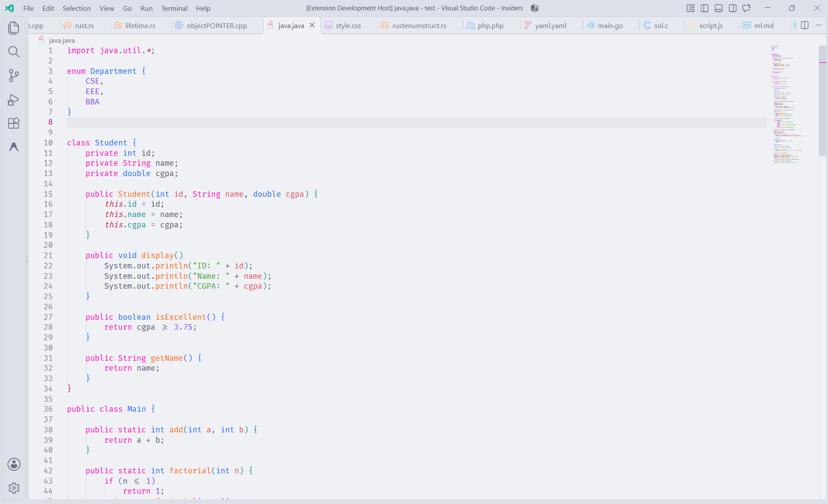Open the Explorer view in activity bar

[14, 28]
